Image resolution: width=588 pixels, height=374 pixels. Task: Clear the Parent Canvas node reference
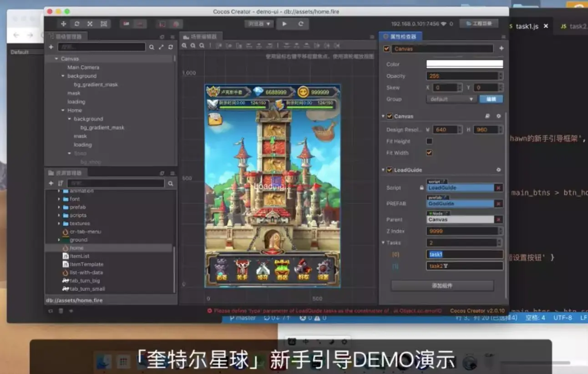point(499,220)
